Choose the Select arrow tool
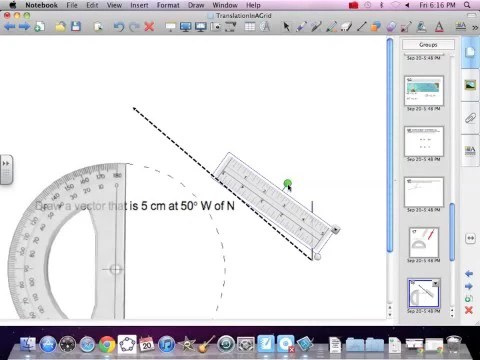This screenshot has height=360, width=480. point(286,27)
